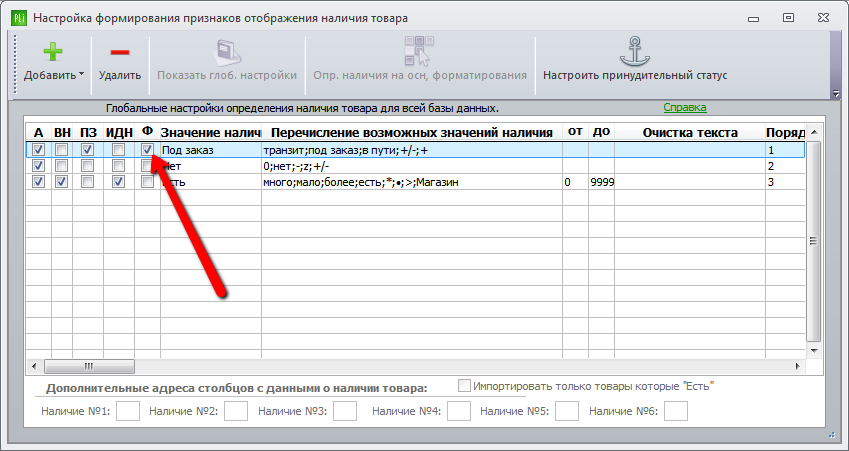849x451 pixels.
Task: Select cell транзит;под заказ;в пути;+/-;+
Action: coord(412,150)
